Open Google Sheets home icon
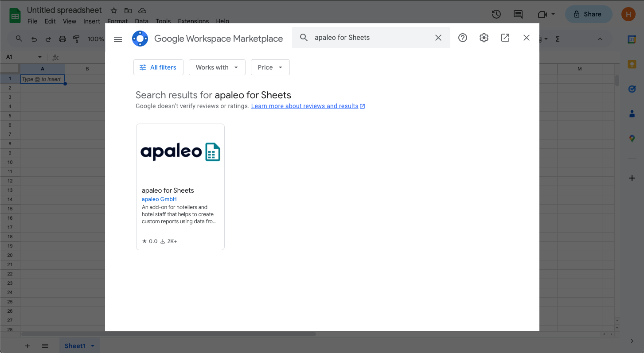Screen dimensions: 644x353 [15, 15]
